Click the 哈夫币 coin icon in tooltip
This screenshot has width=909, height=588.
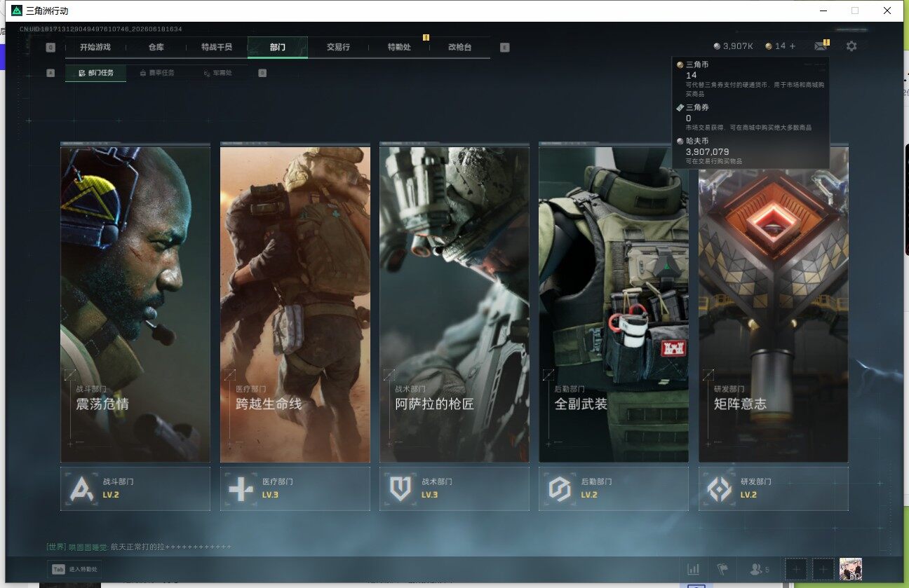tap(680, 141)
